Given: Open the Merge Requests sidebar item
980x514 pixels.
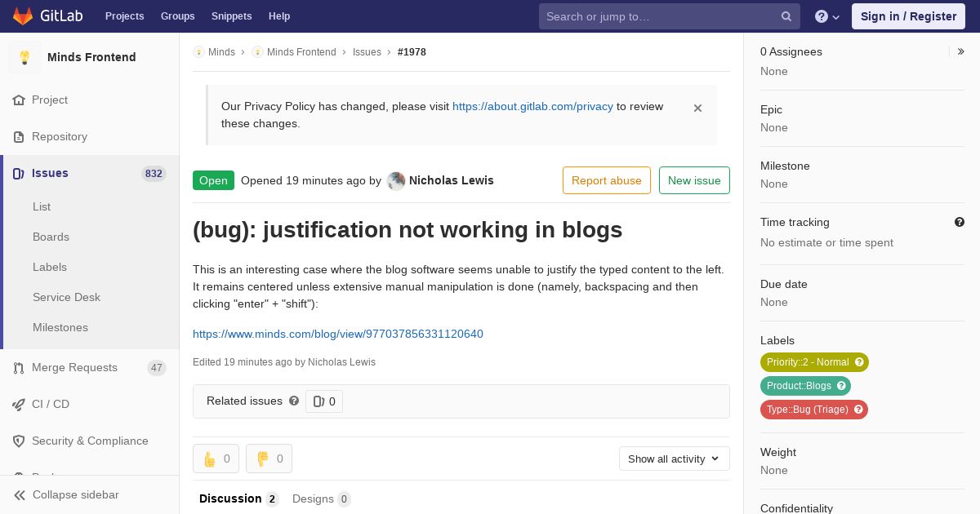Looking at the screenshot, I should pos(90,368).
